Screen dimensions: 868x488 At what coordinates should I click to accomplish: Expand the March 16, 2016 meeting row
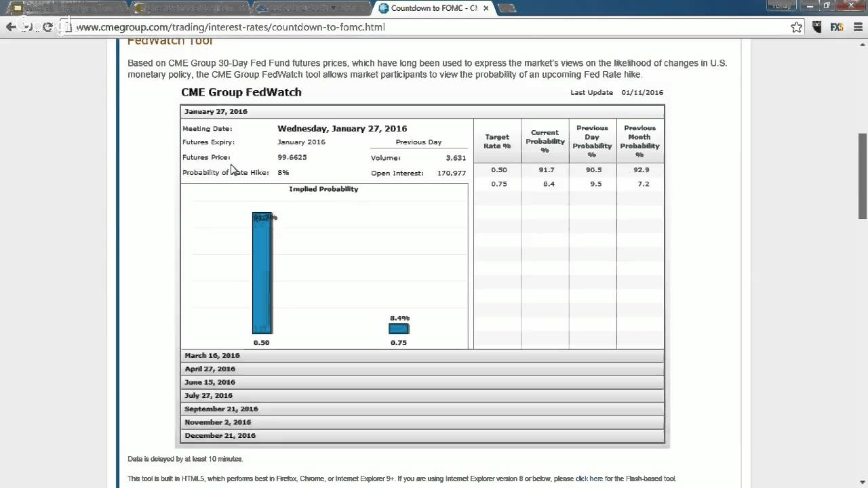click(x=422, y=355)
